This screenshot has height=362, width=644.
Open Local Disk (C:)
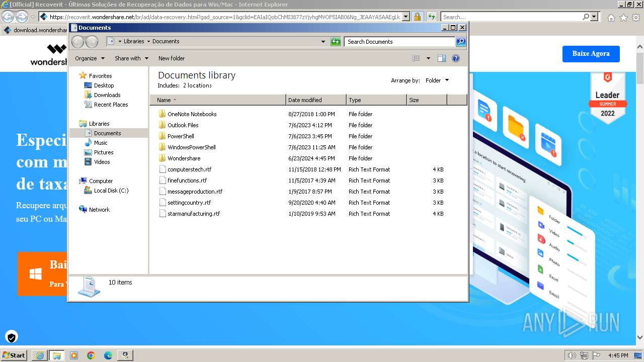coord(111,191)
